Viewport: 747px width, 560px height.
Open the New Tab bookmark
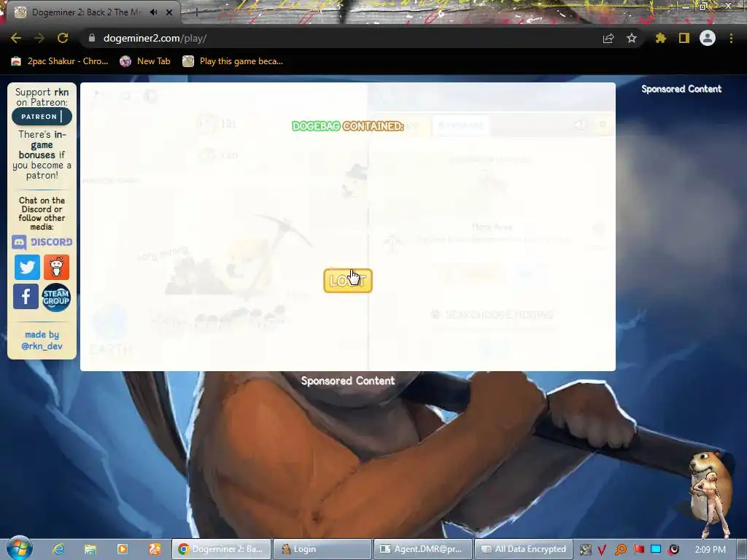click(145, 61)
